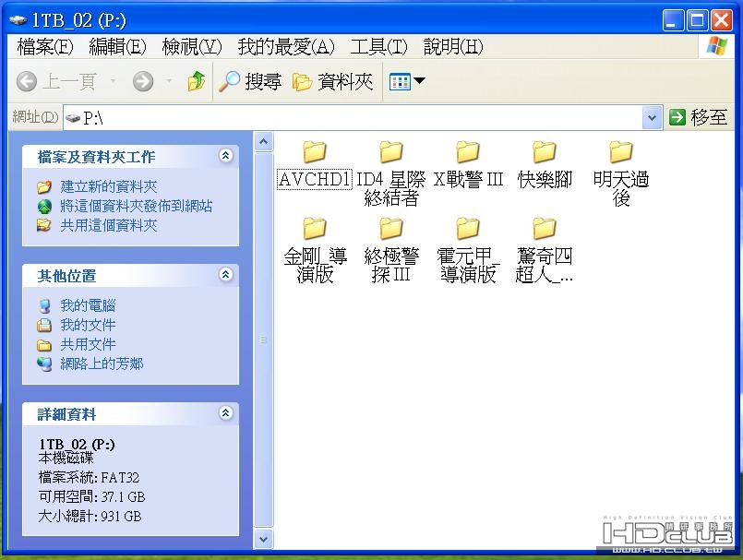Click the 網路上的芳鄰 network icon
This screenshot has width=743, height=560.
click(x=44, y=363)
